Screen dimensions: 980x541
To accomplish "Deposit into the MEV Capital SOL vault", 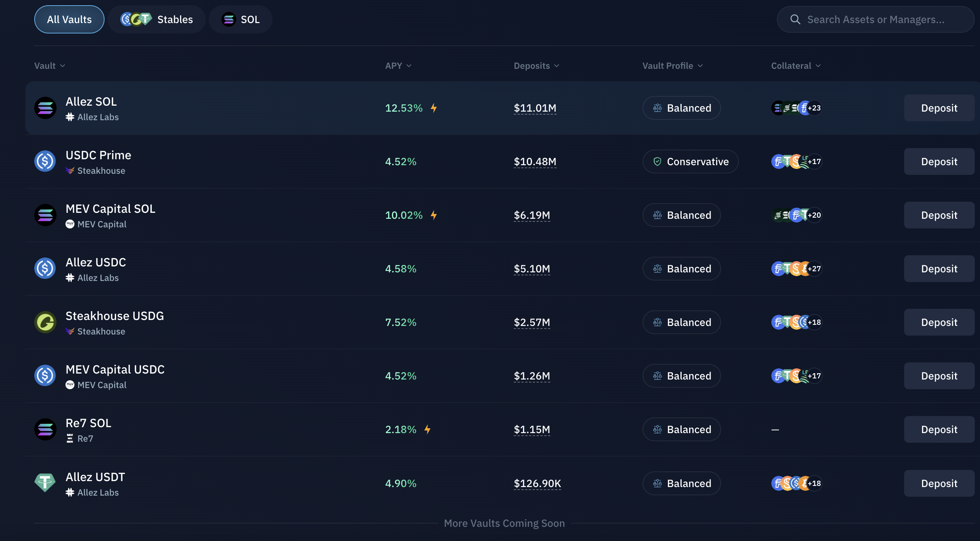I will (939, 215).
